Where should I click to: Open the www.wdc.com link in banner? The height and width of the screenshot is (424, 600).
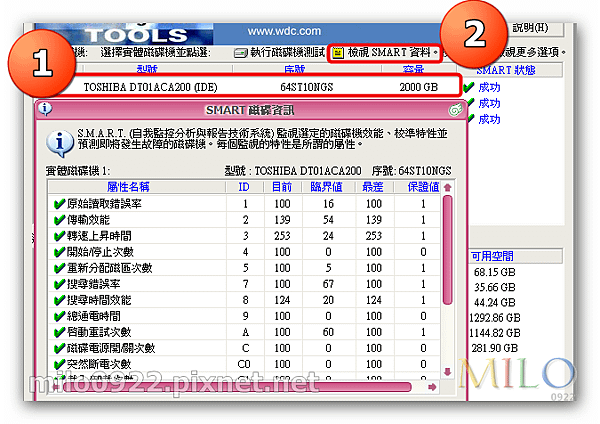click(x=284, y=31)
